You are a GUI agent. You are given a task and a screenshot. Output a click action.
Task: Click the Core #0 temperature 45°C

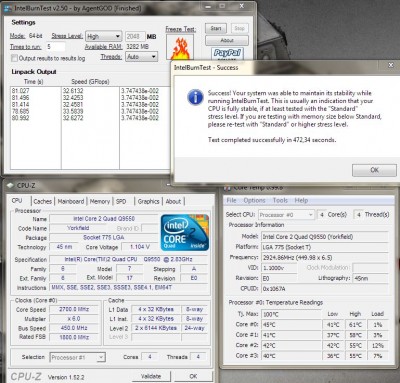[291, 325]
